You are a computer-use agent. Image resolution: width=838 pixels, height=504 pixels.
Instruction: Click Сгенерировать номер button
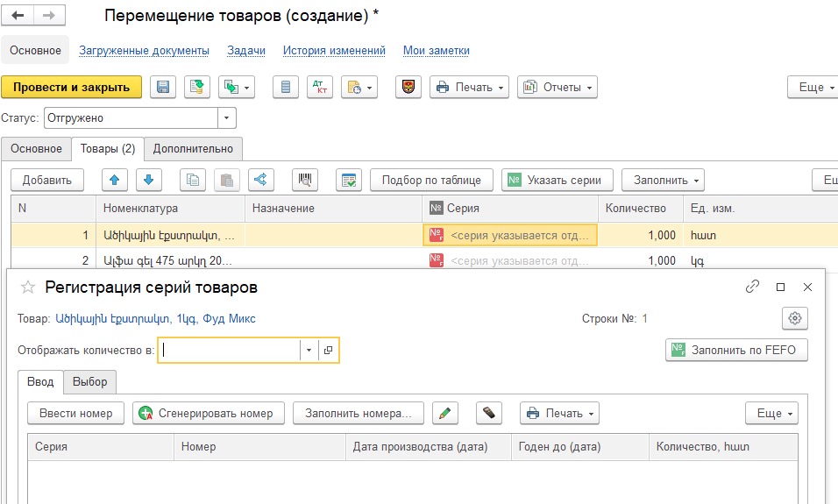pos(209,413)
